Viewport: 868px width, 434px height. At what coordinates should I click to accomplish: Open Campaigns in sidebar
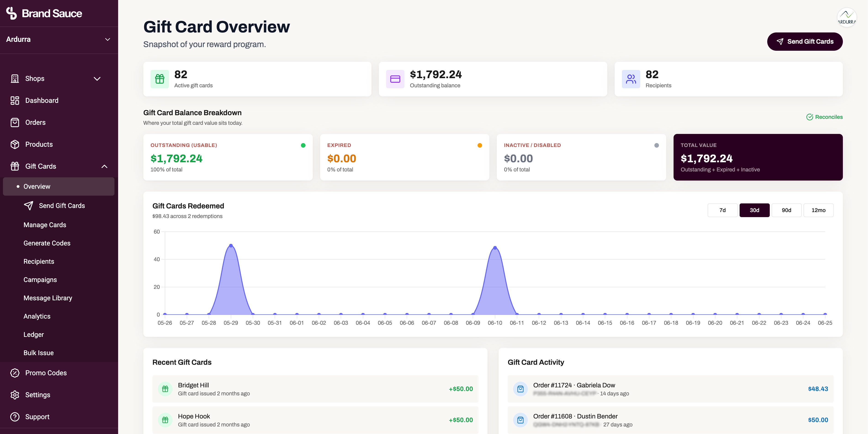click(40, 280)
